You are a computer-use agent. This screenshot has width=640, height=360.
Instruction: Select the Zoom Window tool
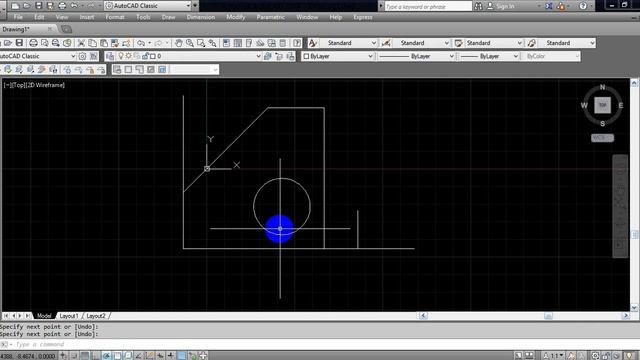coord(201,43)
